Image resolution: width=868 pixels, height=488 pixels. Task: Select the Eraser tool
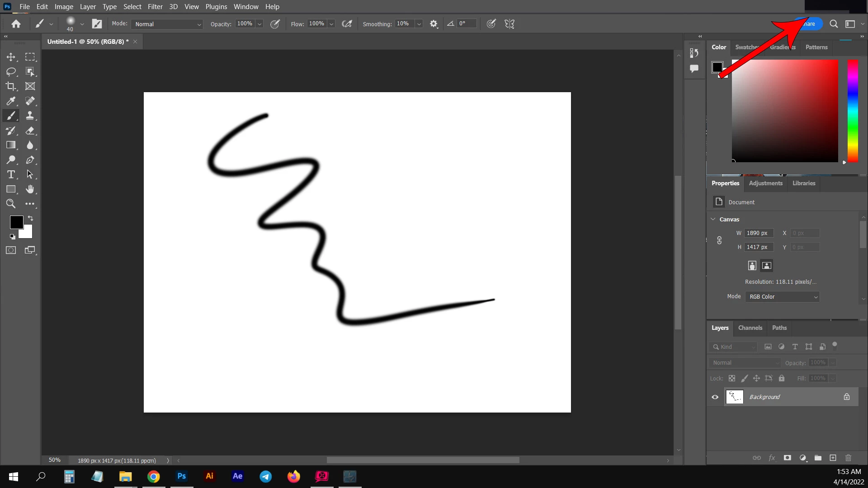coord(30,131)
